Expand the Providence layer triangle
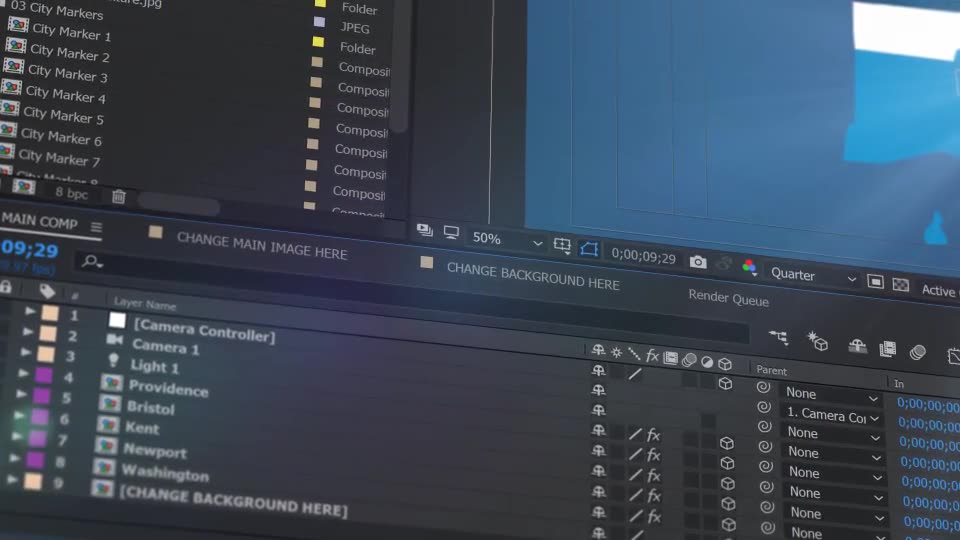This screenshot has height=540, width=960. 23,373
